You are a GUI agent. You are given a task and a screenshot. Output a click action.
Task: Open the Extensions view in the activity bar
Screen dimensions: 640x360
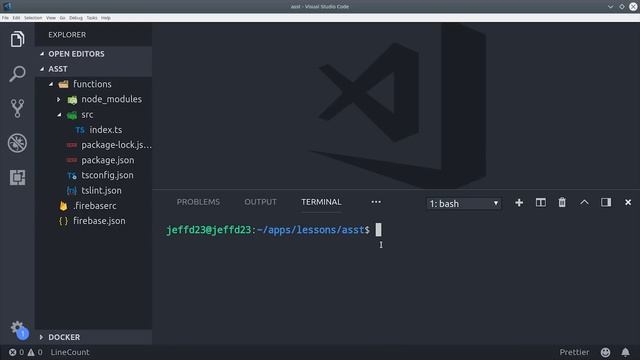[17, 177]
